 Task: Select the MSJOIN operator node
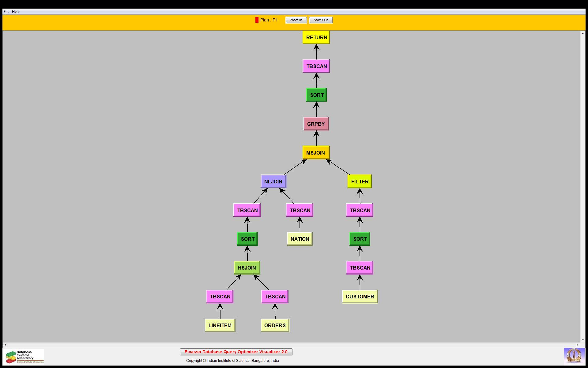coord(315,153)
